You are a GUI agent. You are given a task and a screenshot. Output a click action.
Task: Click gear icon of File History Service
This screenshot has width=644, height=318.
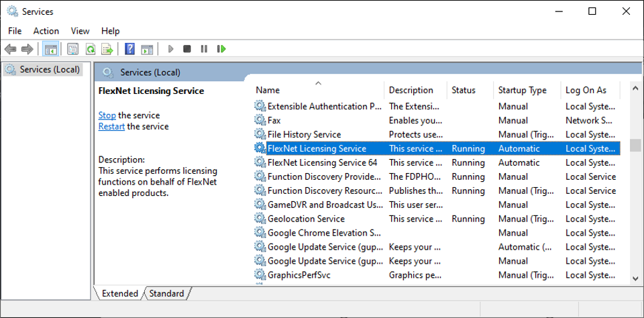tap(260, 134)
